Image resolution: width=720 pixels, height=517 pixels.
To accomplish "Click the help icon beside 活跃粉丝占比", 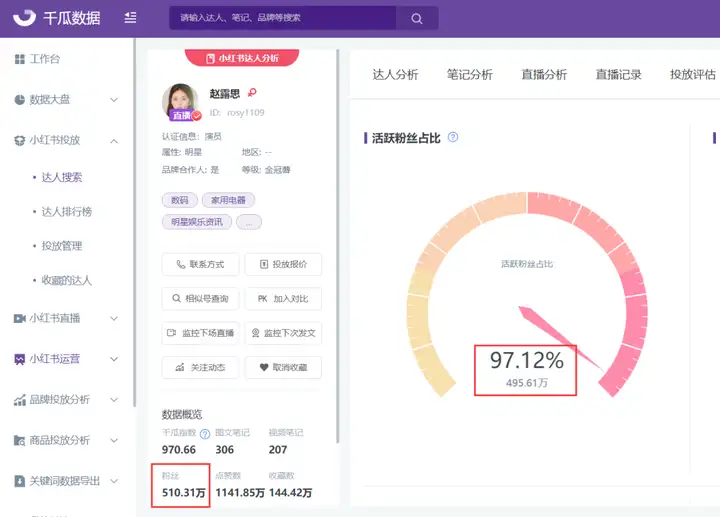I will pos(453,137).
